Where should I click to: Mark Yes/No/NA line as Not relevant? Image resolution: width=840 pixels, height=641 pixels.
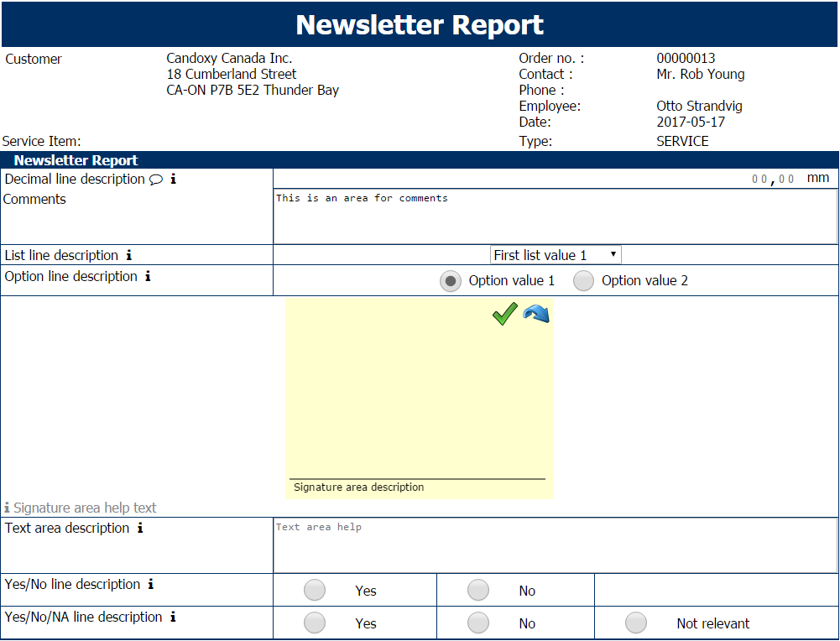pos(636,623)
